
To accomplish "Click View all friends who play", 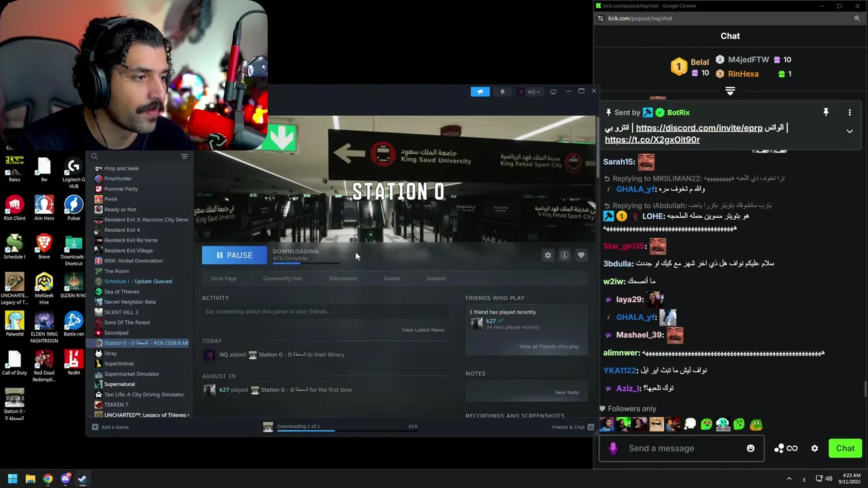I will coord(549,346).
